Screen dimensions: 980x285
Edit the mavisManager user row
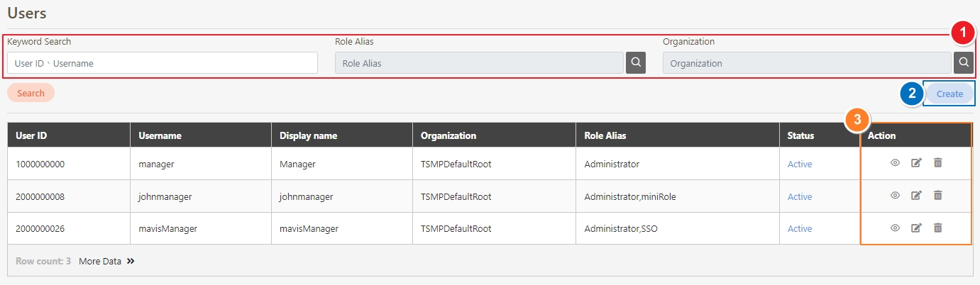click(916, 228)
